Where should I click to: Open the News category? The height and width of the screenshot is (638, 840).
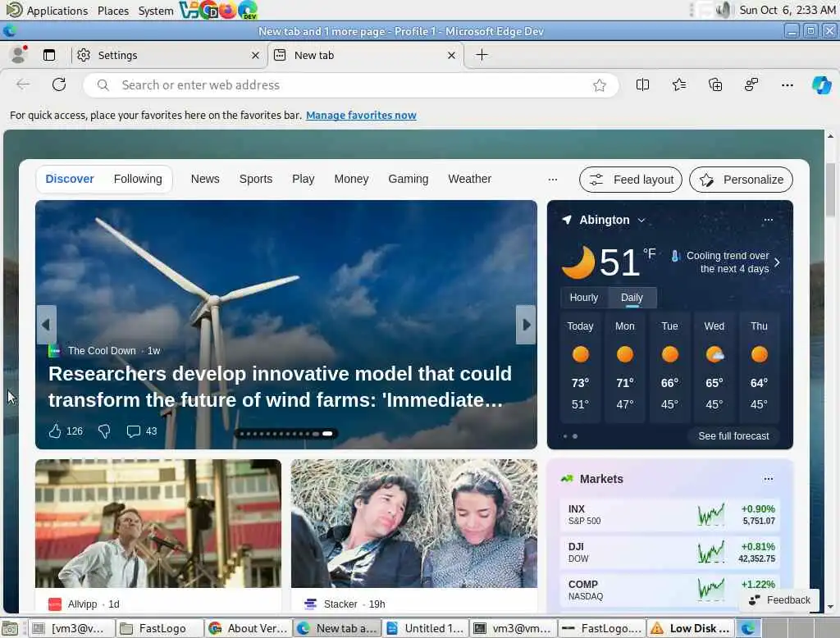point(205,179)
